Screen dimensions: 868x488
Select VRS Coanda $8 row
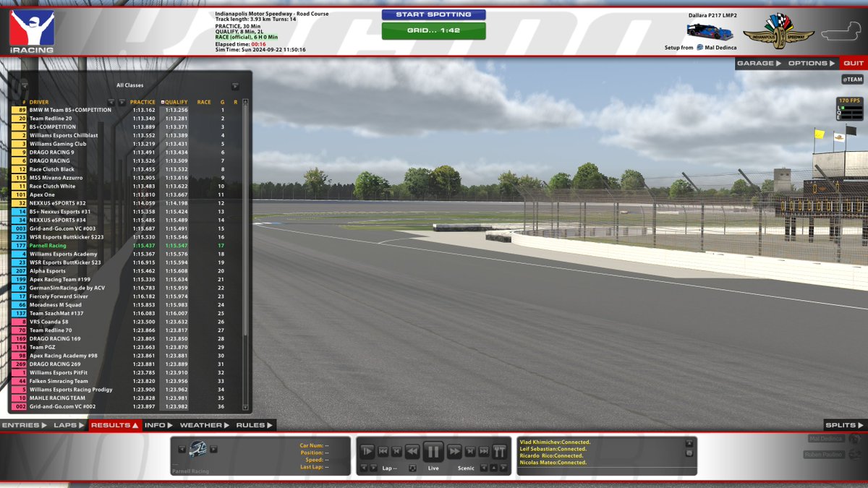[x=127, y=322]
